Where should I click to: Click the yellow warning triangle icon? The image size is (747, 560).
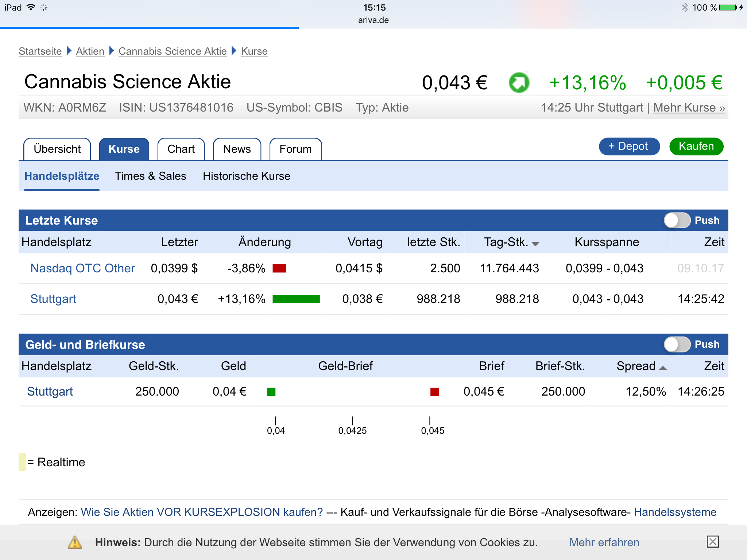(x=75, y=542)
